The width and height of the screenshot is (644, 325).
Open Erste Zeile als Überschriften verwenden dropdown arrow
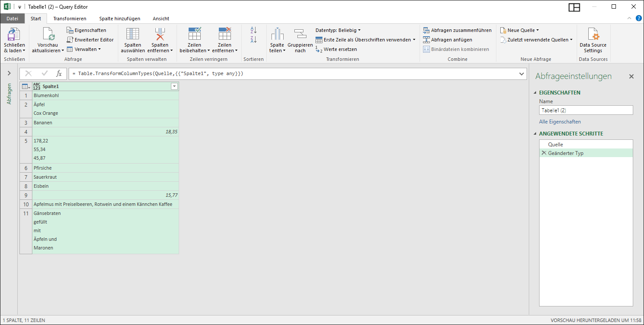414,40
